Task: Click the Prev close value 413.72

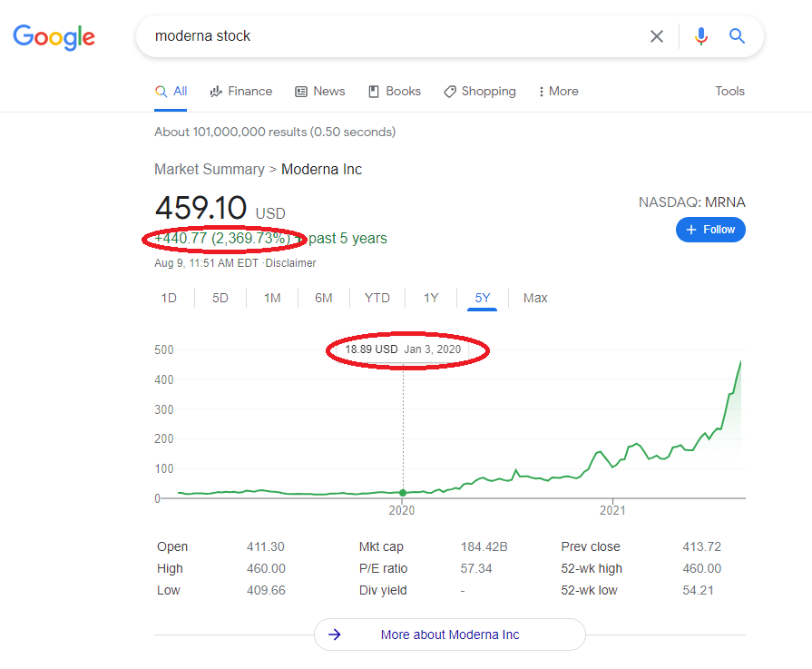Action: (x=701, y=546)
